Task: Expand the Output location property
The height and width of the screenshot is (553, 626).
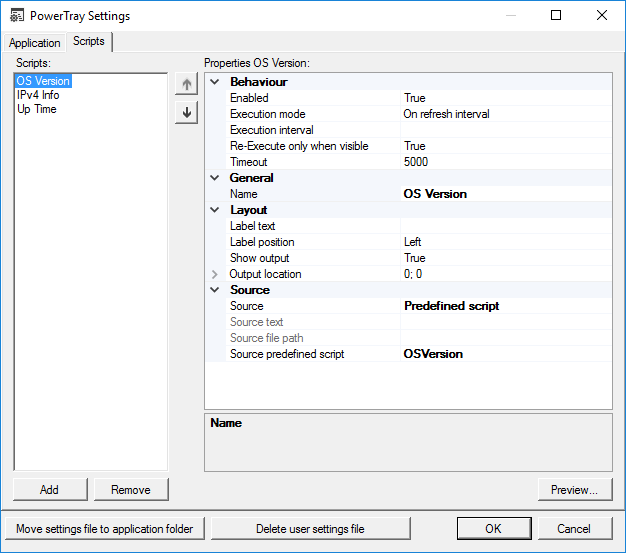Action: click(x=215, y=274)
